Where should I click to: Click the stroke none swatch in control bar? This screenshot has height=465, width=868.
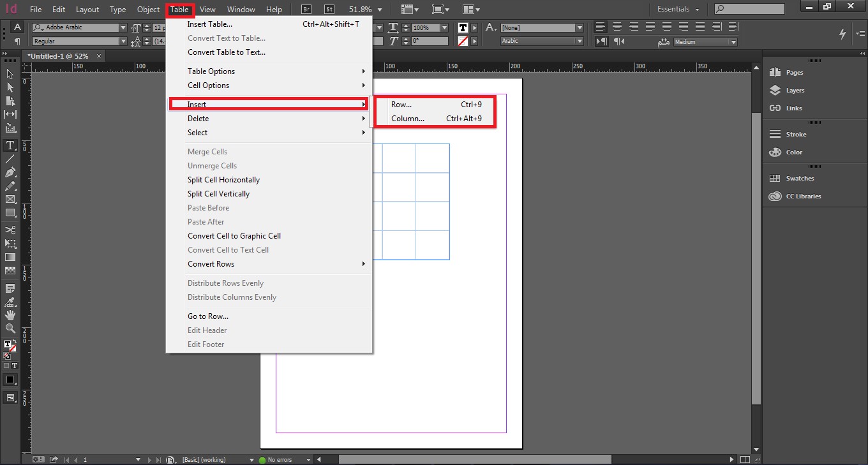(x=463, y=41)
